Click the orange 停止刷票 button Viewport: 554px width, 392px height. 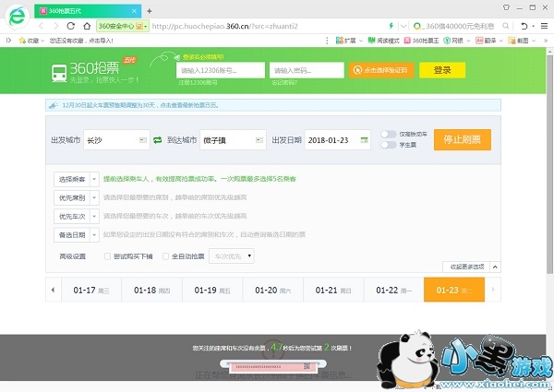463,139
